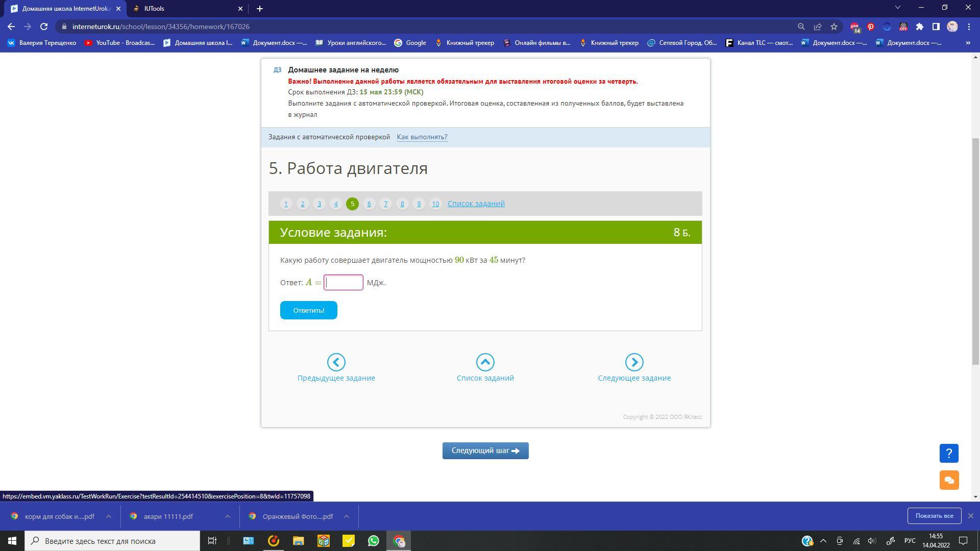This screenshot has height=551, width=980.
Task: Select task number 10
Action: 435,204
